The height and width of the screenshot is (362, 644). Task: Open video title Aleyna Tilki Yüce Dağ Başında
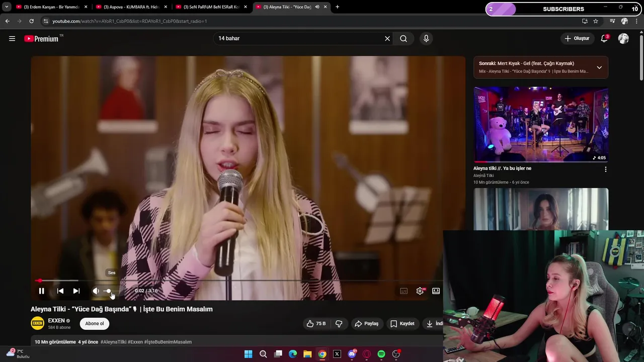tap(122, 309)
